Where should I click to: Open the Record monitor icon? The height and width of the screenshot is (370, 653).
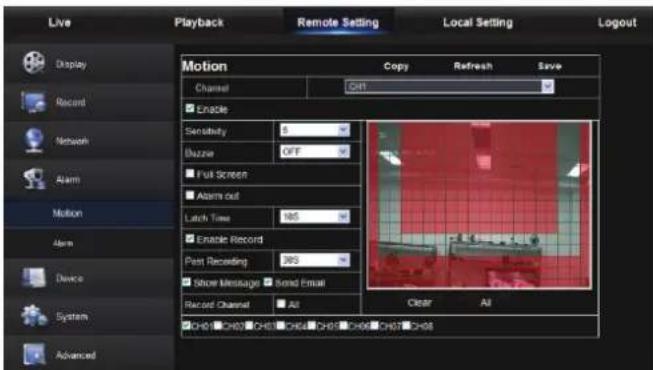click(x=33, y=102)
